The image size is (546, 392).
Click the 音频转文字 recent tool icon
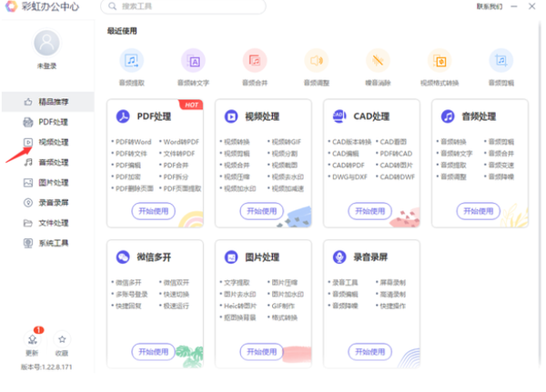193,61
